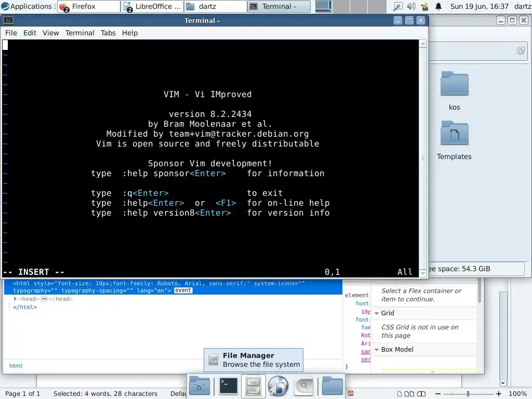Switch to the Firefox taskbar button
This screenshot has height=399, width=532.
click(89, 6)
